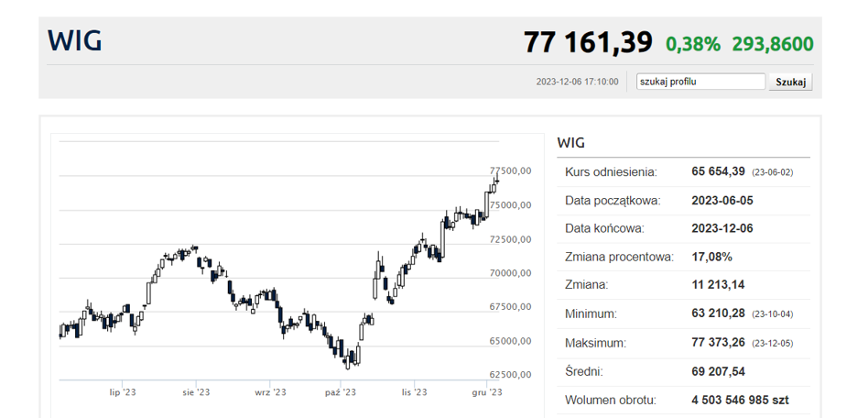Image resolution: width=868 pixels, height=418 pixels.
Task: Select the 'wrz '23' axis marker
Action: coord(270,391)
